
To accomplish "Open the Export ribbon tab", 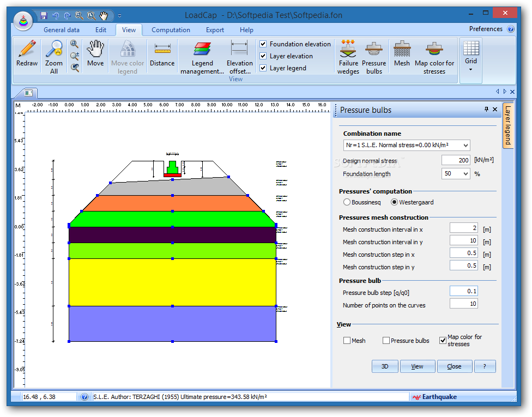I will [x=215, y=30].
